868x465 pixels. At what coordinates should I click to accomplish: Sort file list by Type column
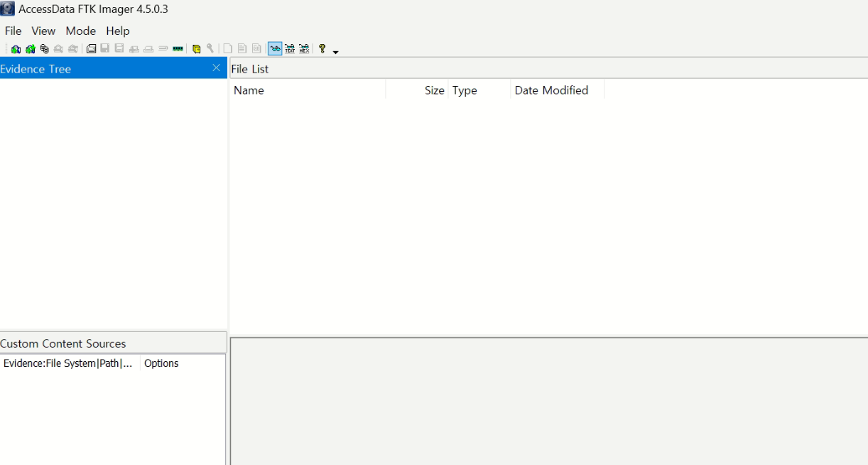tap(479, 90)
